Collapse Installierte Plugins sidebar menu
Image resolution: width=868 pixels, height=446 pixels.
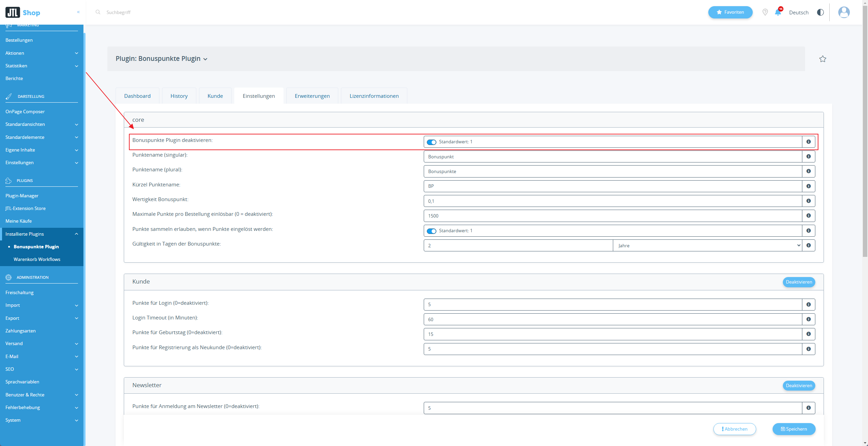pos(42,234)
